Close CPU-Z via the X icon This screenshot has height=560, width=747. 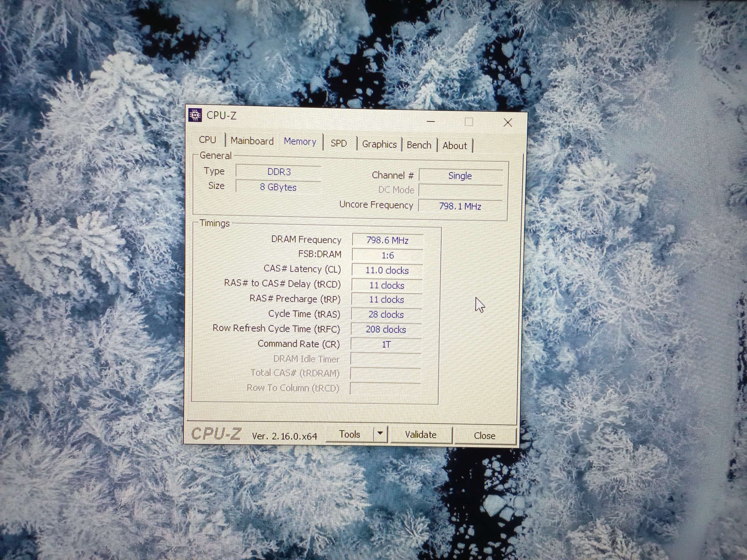click(507, 123)
